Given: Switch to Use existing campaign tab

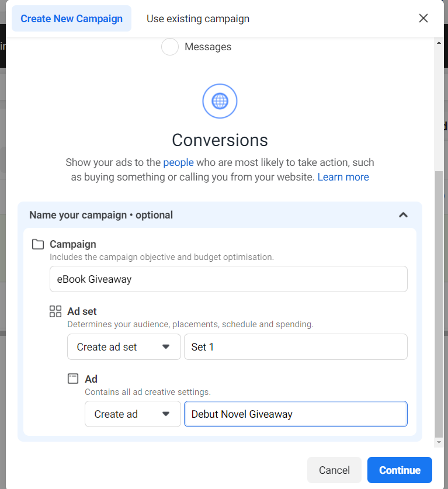Looking at the screenshot, I should tap(198, 18).
